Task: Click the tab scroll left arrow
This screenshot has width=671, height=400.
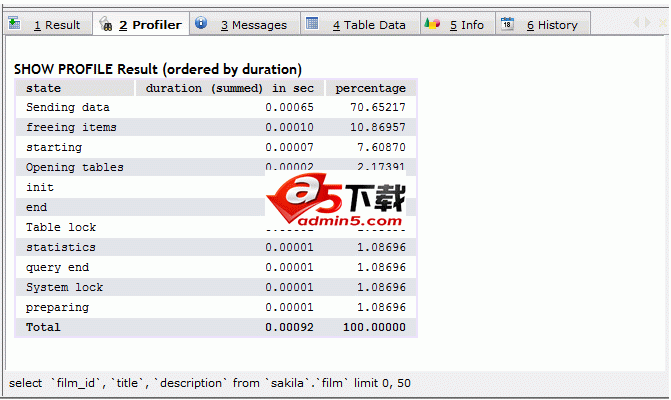Action: point(636,22)
